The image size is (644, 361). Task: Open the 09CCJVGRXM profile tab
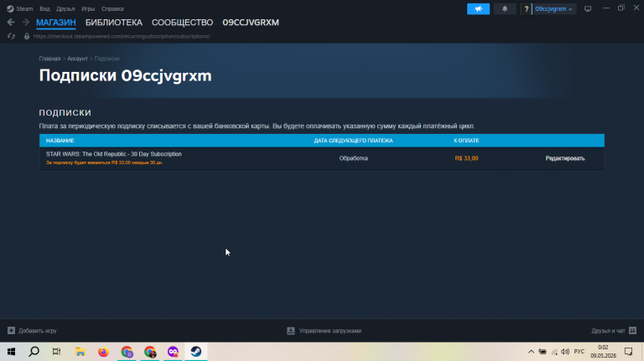click(251, 23)
